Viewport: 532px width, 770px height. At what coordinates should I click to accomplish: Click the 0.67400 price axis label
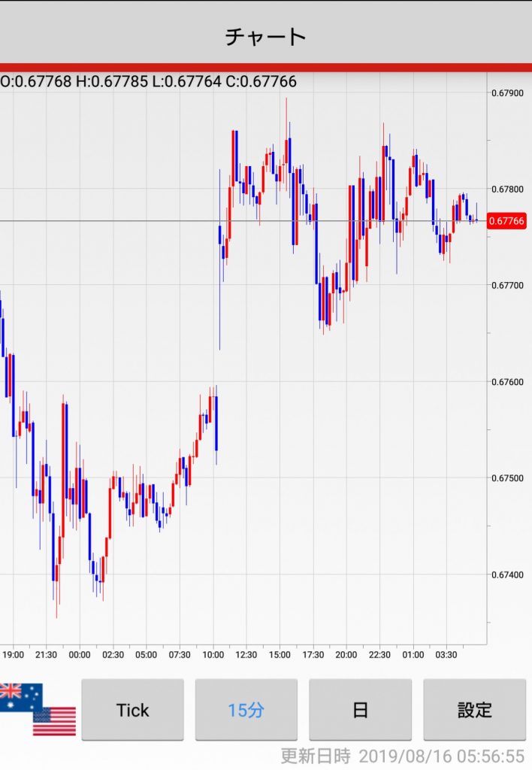507,574
